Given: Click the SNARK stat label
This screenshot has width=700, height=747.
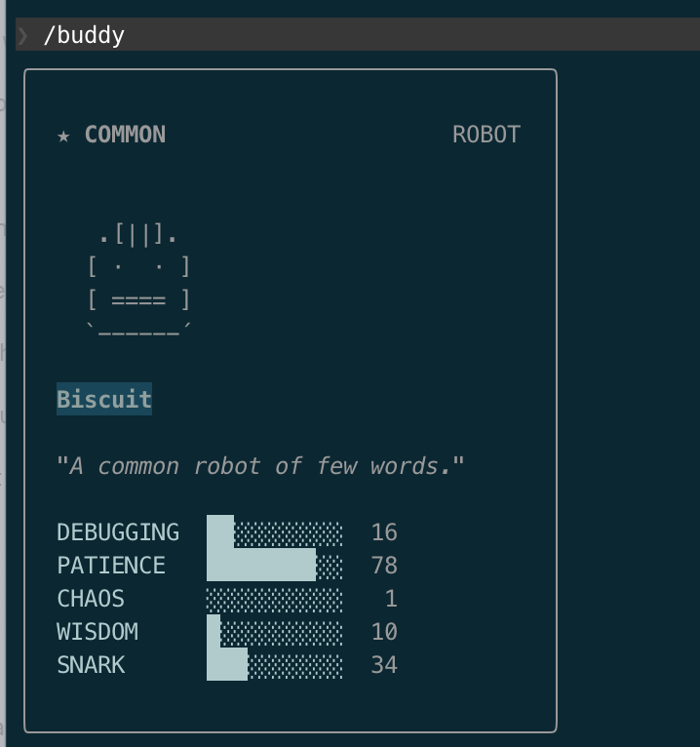Looking at the screenshot, I should (x=91, y=665).
